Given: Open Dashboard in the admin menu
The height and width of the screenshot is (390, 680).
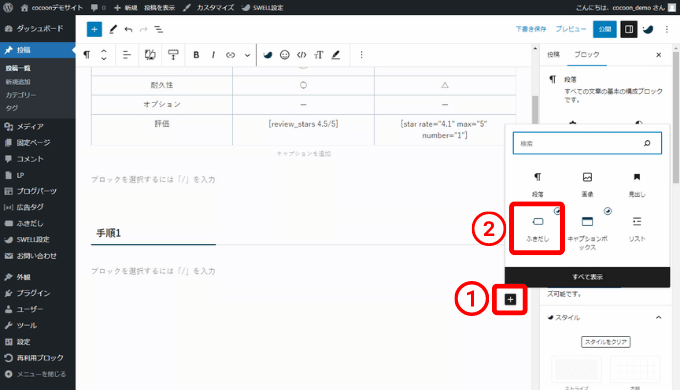Looking at the screenshot, I should (x=38, y=29).
